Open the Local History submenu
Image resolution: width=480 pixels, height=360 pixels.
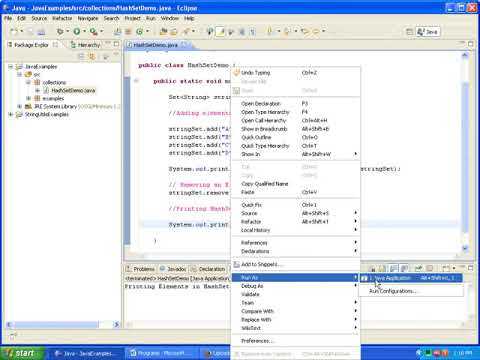pos(295,230)
